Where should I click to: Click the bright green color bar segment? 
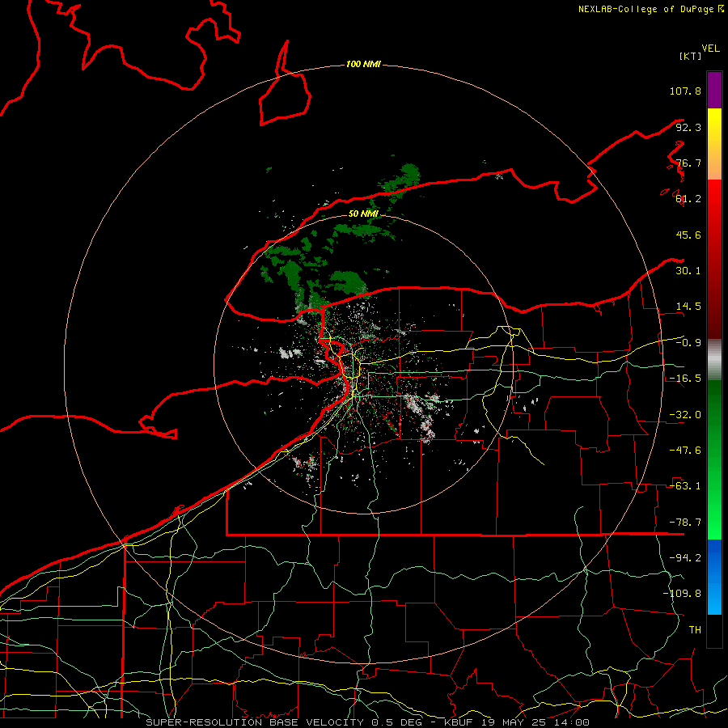click(714, 459)
